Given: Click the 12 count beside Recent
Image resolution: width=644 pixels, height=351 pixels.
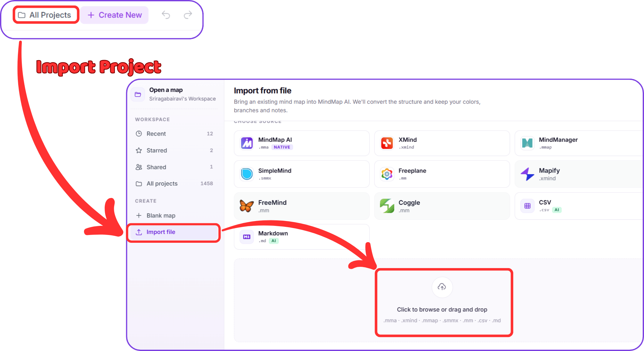Looking at the screenshot, I should [x=210, y=134].
